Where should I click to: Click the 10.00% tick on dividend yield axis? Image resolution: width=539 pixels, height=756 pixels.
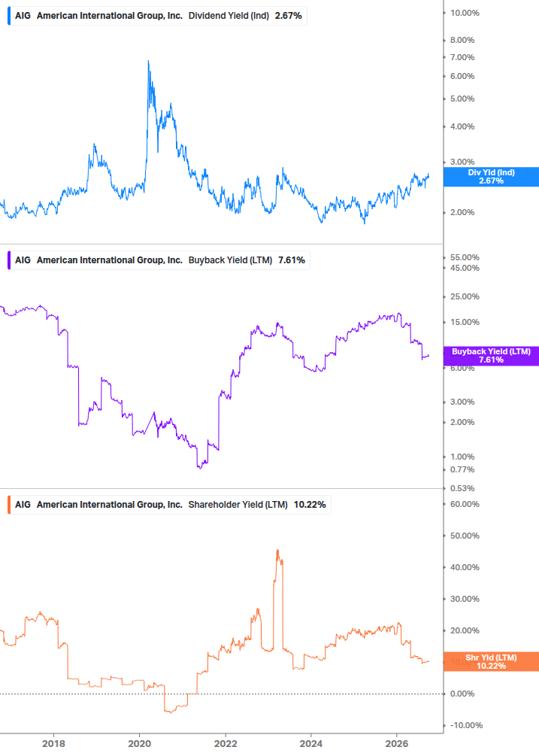click(x=465, y=13)
